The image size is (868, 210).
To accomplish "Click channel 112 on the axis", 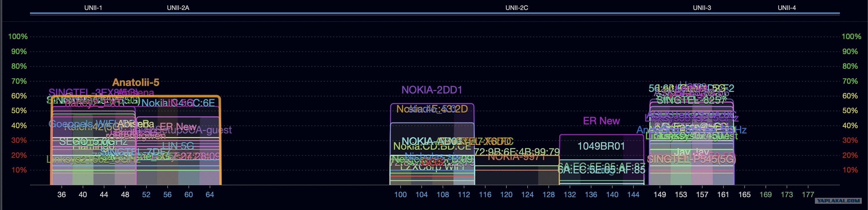I will (464, 194).
